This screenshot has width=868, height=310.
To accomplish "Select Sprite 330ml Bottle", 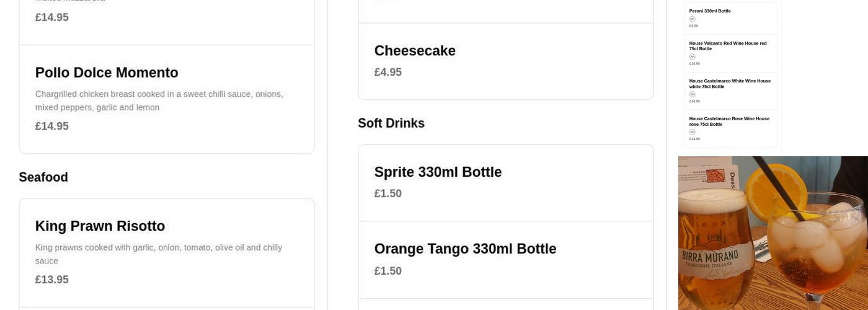I will 438,172.
